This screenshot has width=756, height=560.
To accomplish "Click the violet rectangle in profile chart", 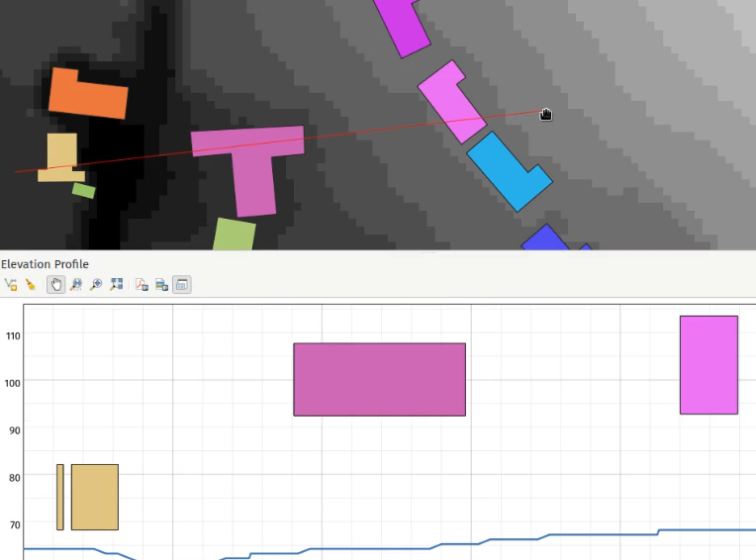I will [709, 364].
